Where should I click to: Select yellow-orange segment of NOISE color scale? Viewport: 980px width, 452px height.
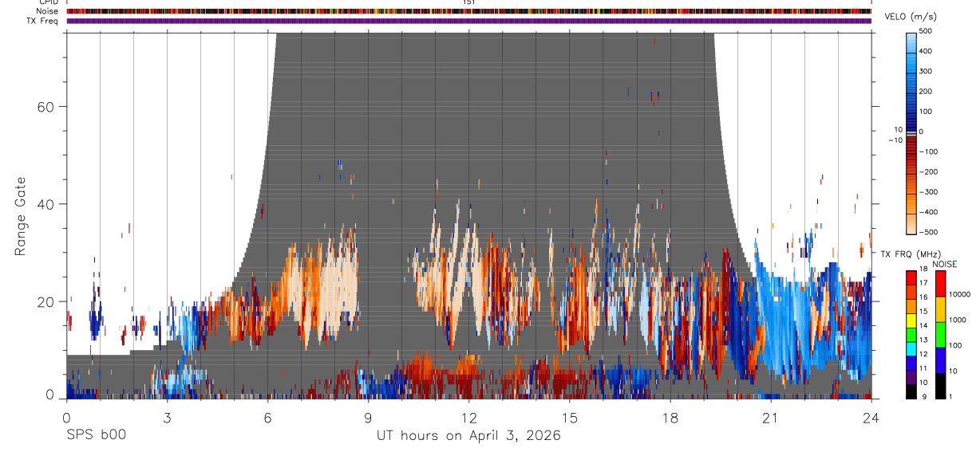(942, 308)
